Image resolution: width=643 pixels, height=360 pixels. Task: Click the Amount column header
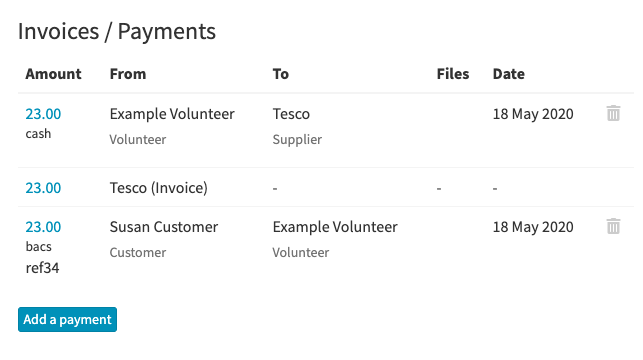tap(53, 74)
